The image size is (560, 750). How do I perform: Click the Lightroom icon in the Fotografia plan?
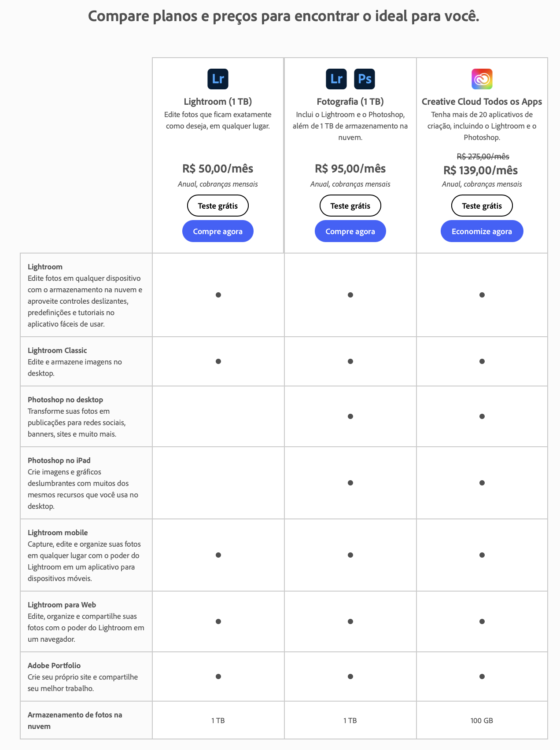(x=336, y=79)
